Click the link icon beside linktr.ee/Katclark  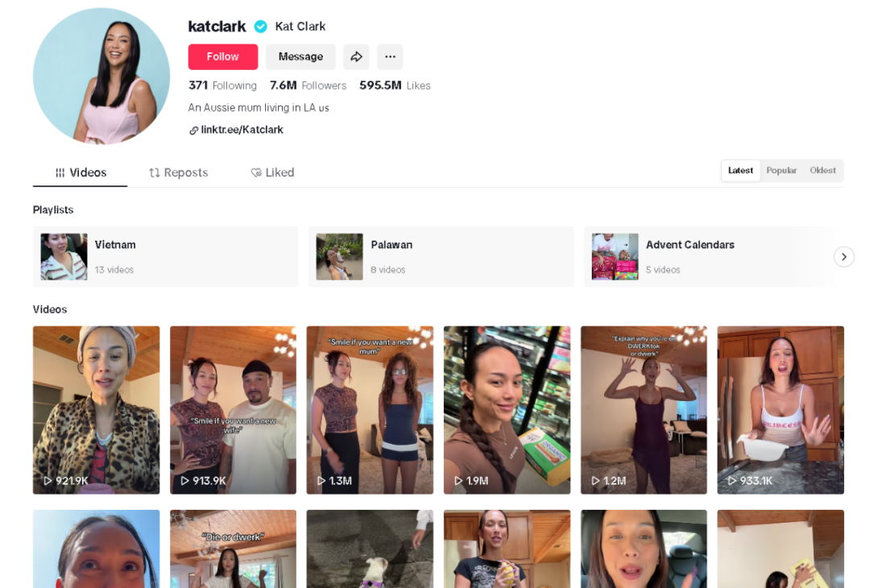[x=193, y=130]
